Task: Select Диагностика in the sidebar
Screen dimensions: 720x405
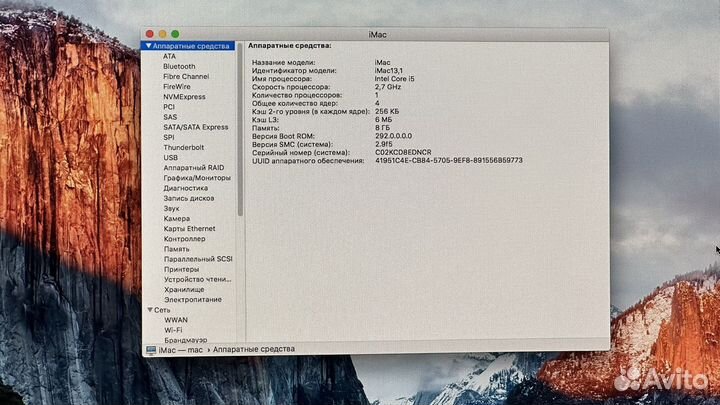Action: 186,188
